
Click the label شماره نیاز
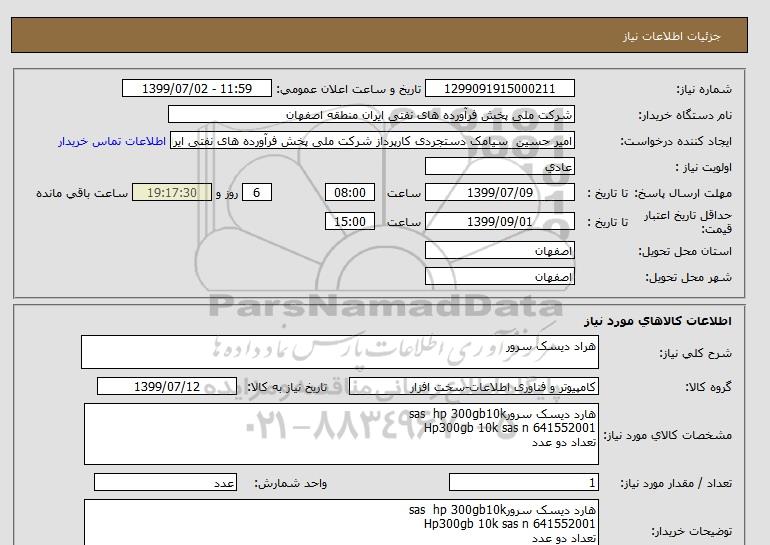click(x=704, y=89)
